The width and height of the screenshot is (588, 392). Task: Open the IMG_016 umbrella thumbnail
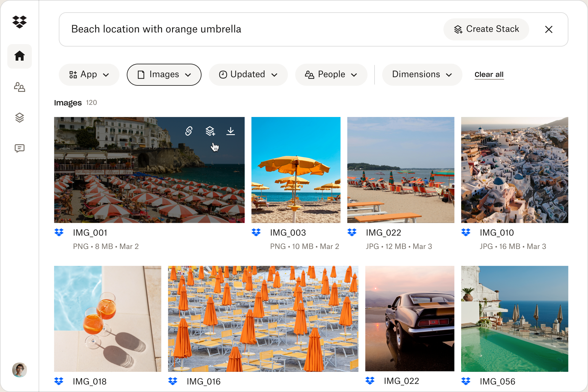coord(263,318)
